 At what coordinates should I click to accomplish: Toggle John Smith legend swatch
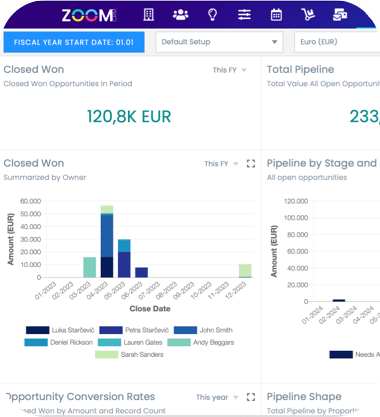pyautogui.click(x=185, y=330)
